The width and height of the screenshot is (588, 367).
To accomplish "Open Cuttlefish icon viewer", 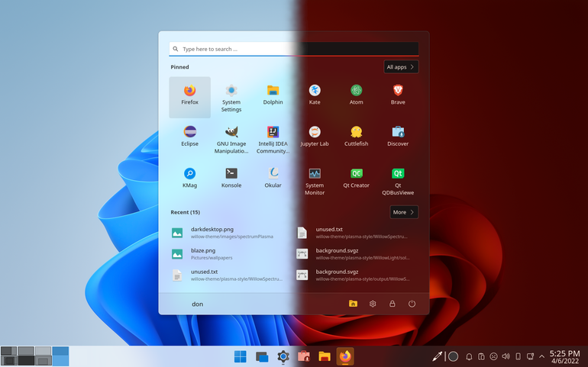I will point(357,137).
